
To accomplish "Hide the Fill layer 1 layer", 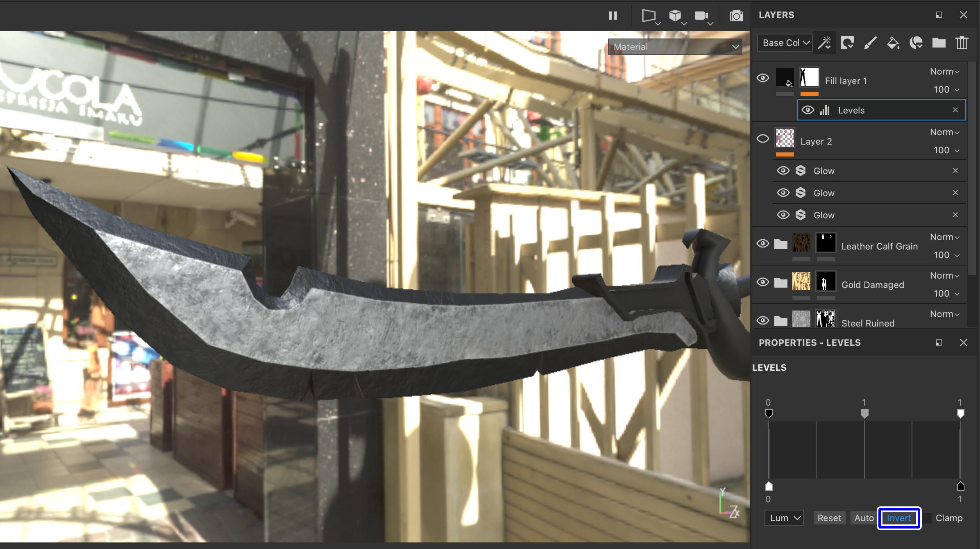I will pyautogui.click(x=763, y=78).
